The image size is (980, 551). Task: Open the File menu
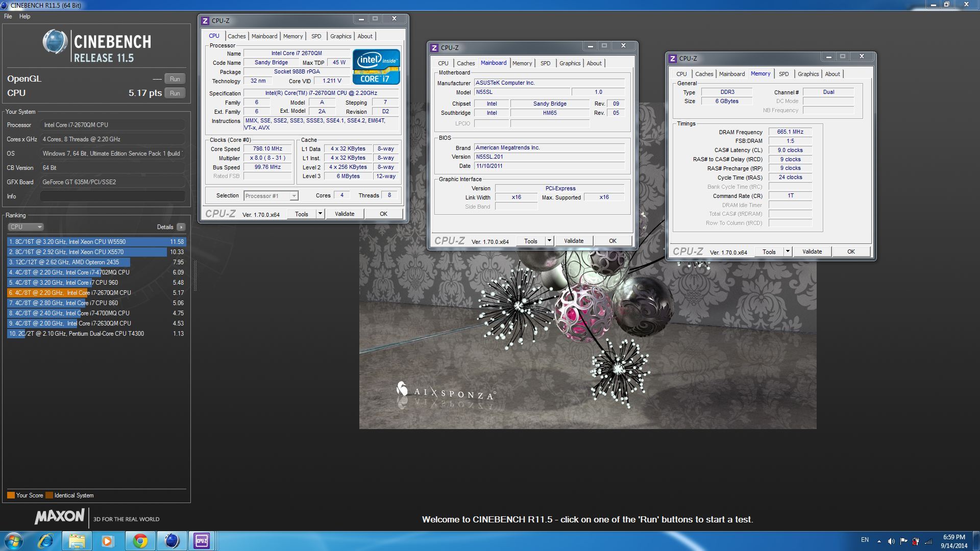[x=8, y=16]
